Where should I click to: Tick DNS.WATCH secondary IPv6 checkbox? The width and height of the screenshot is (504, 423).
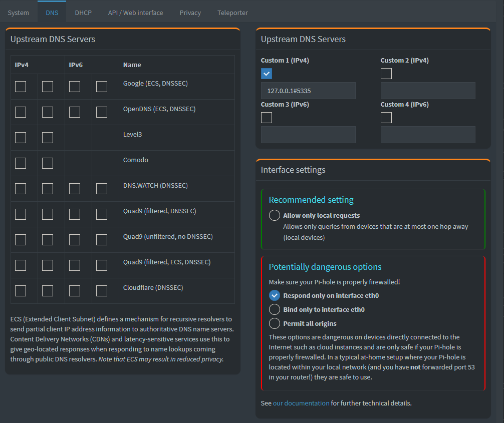click(102, 189)
